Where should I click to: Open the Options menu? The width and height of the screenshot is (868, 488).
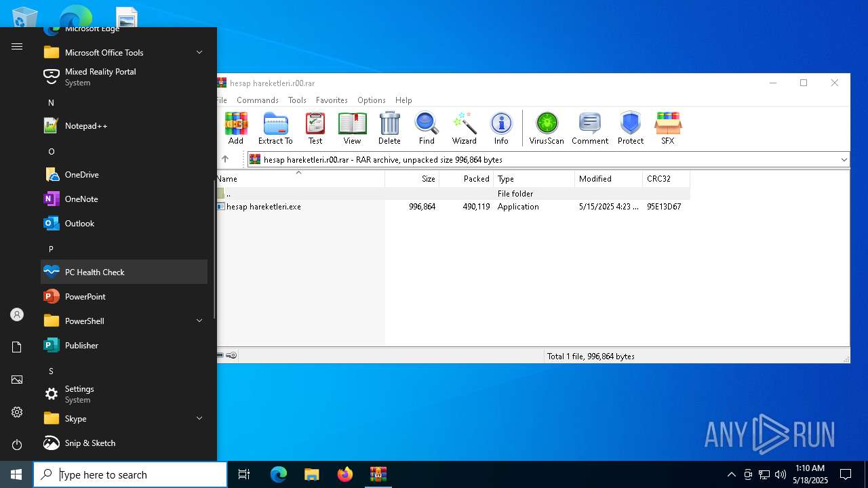point(372,100)
